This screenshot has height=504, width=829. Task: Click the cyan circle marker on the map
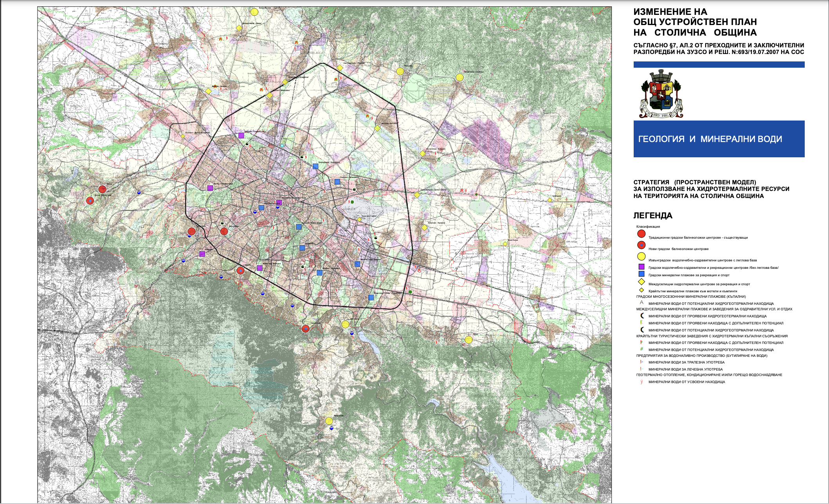click(x=282, y=146)
